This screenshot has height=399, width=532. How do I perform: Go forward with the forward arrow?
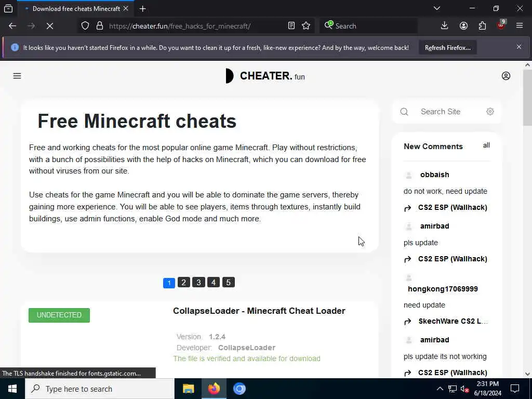pos(31,26)
